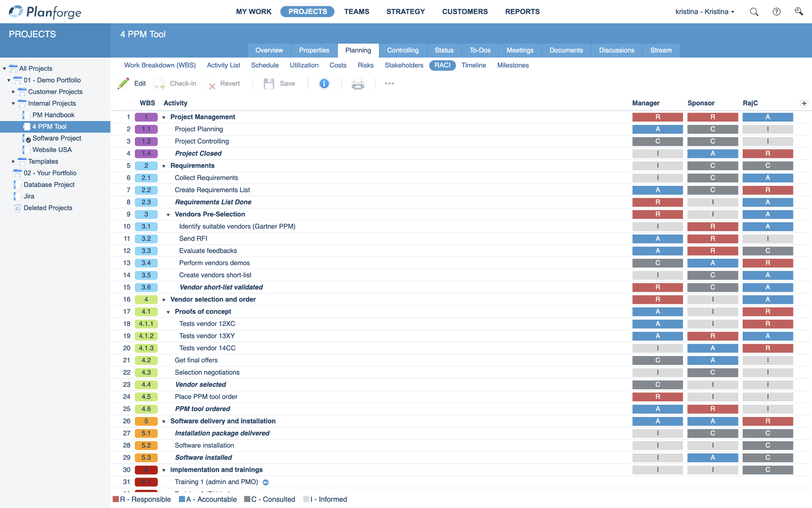
Task: Open the Stakeholders planning sub-tab
Action: pyautogui.click(x=404, y=65)
